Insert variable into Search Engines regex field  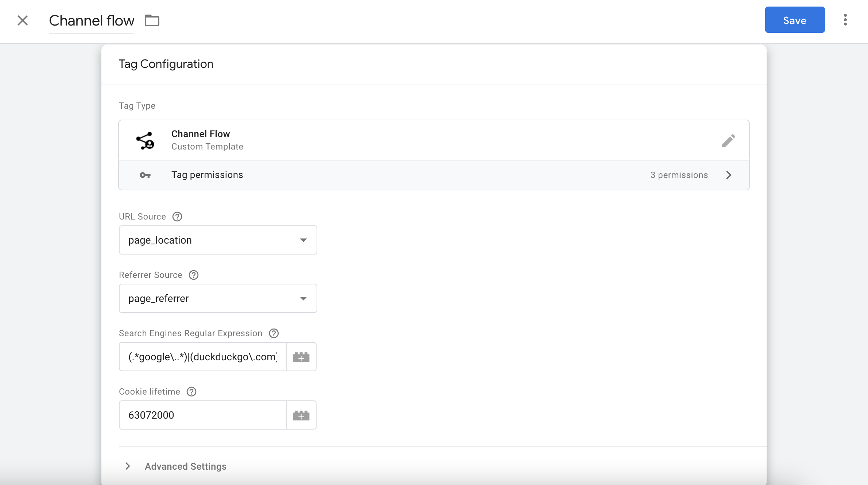(x=301, y=357)
